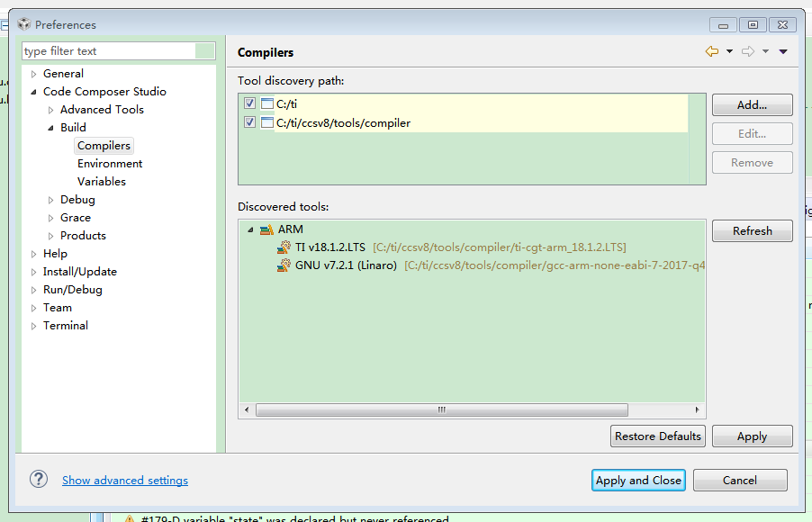812x522 pixels.
Task: Select the C:/ti folder icon
Action: point(266,103)
